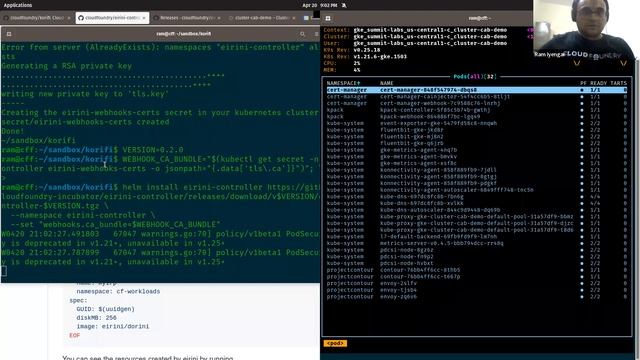
Task: Close the cloudfoundry/korifi browser tab
Action: (69, 18)
